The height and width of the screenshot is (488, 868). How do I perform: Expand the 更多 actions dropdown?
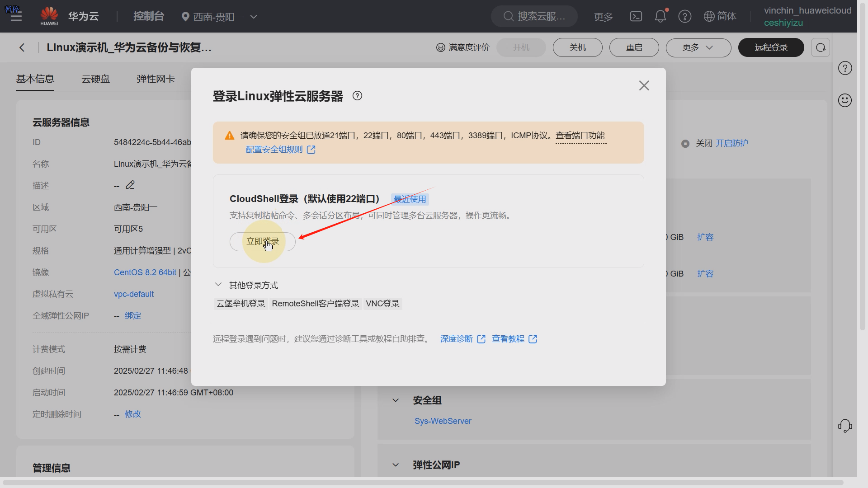(x=698, y=47)
